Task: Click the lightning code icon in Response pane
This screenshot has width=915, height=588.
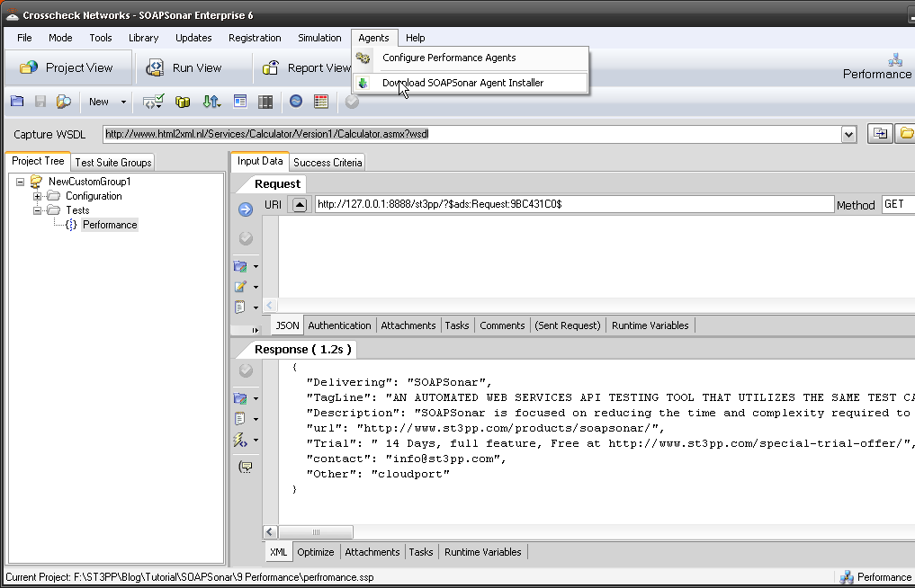Action: click(240, 440)
